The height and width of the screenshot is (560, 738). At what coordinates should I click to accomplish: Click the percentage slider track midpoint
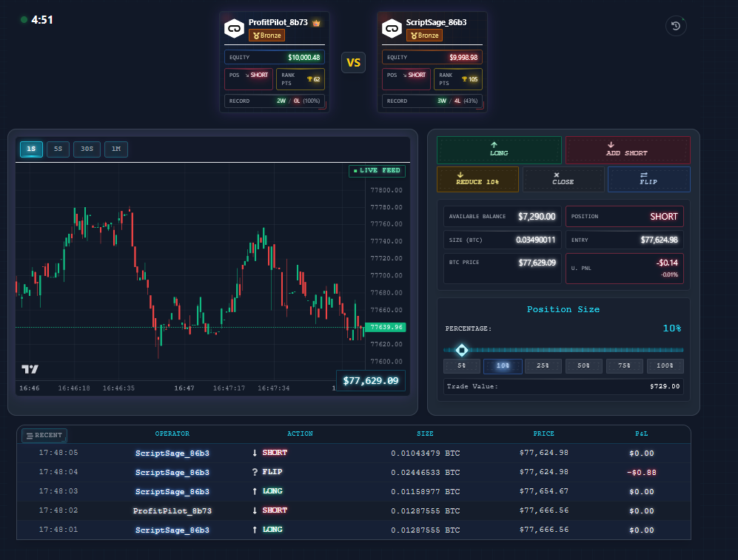(563, 350)
